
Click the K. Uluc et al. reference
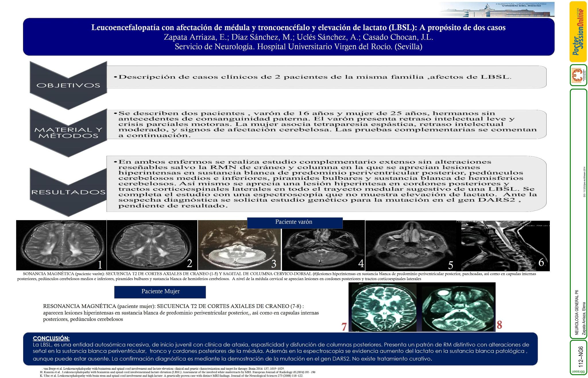tap(171, 376)
